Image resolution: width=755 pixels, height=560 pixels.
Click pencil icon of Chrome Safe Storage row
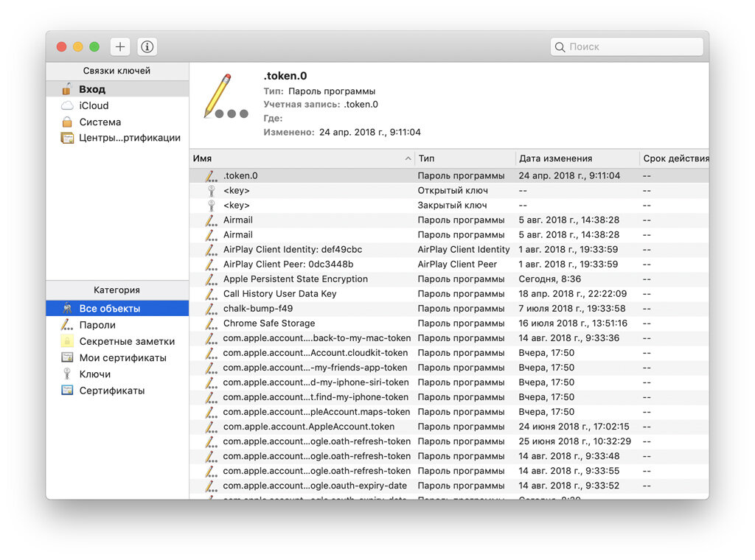211,323
